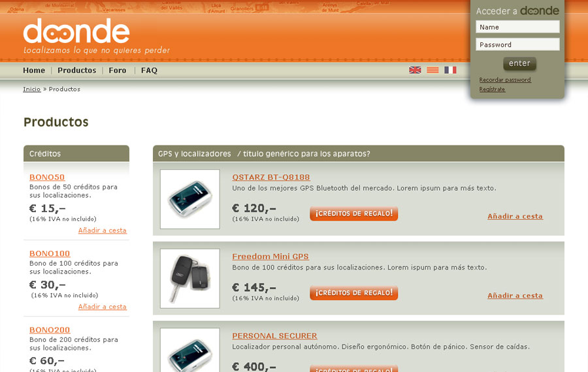This screenshot has height=372, width=588.
Task: Add Freedom Mini GPS to the basket
Action: click(x=515, y=296)
